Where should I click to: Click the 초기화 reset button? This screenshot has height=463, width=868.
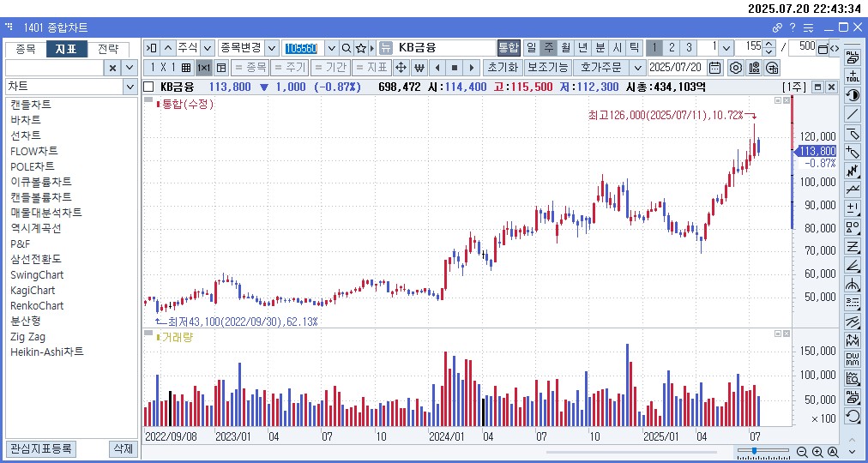[503, 68]
